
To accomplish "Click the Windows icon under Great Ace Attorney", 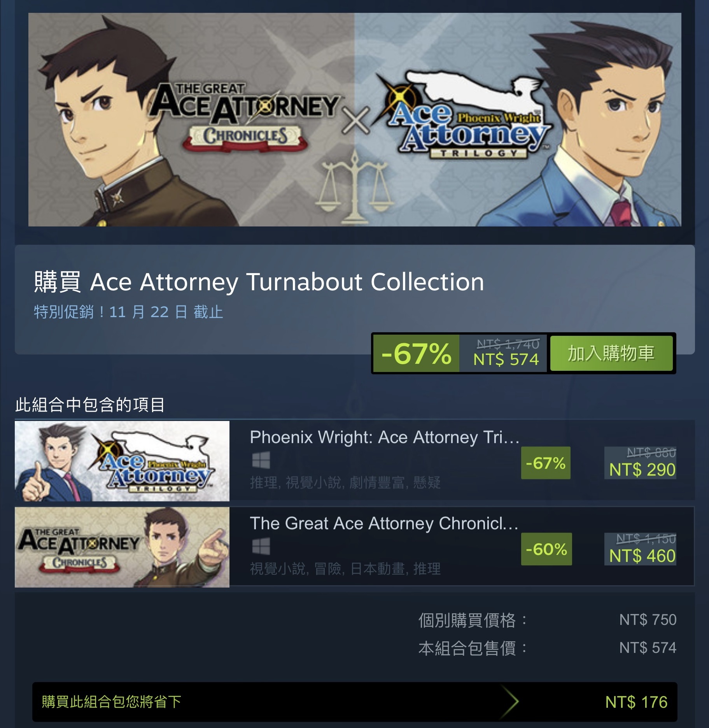I will (x=261, y=546).
